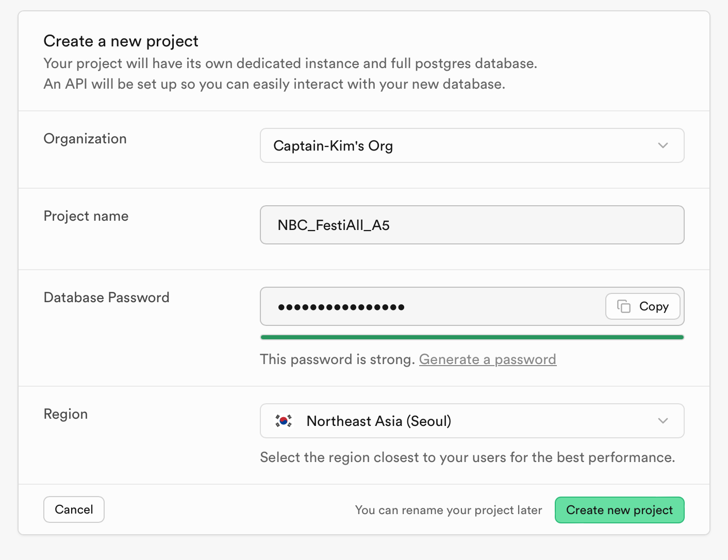Cancel the project creation

74,509
